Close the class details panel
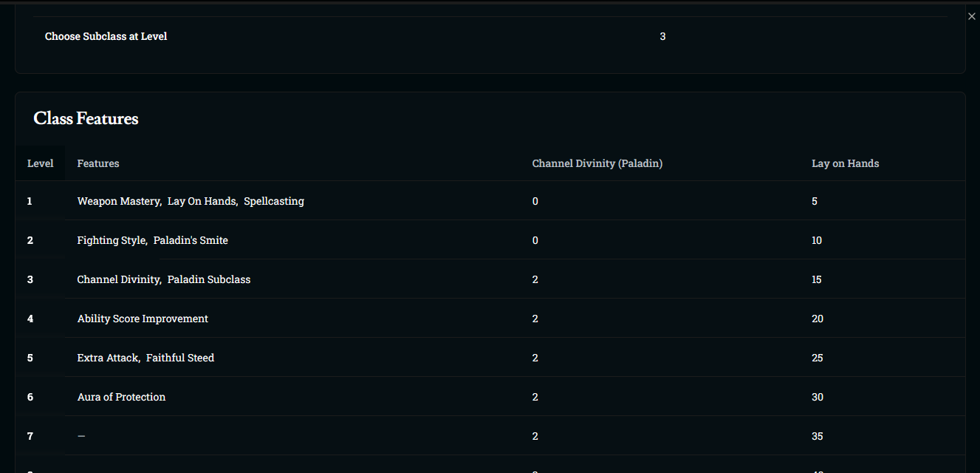The image size is (980, 473). point(971,16)
